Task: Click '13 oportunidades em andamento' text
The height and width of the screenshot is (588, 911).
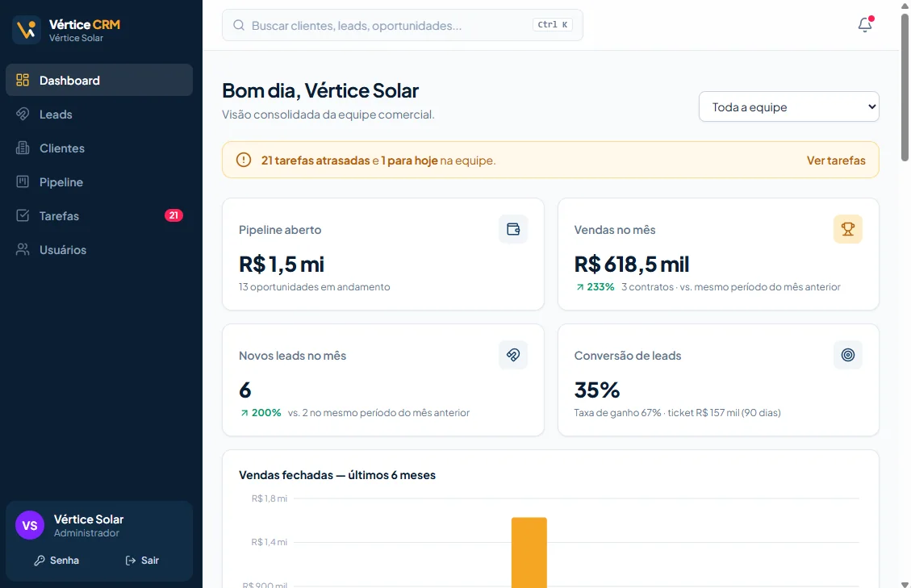Action: [315, 287]
